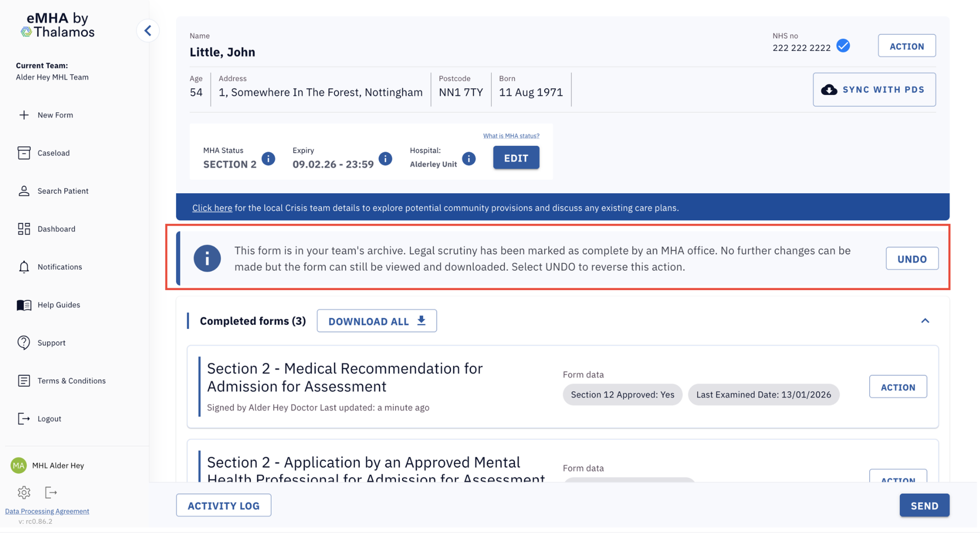
Task: Collapse the Completed forms section
Action: point(925,321)
